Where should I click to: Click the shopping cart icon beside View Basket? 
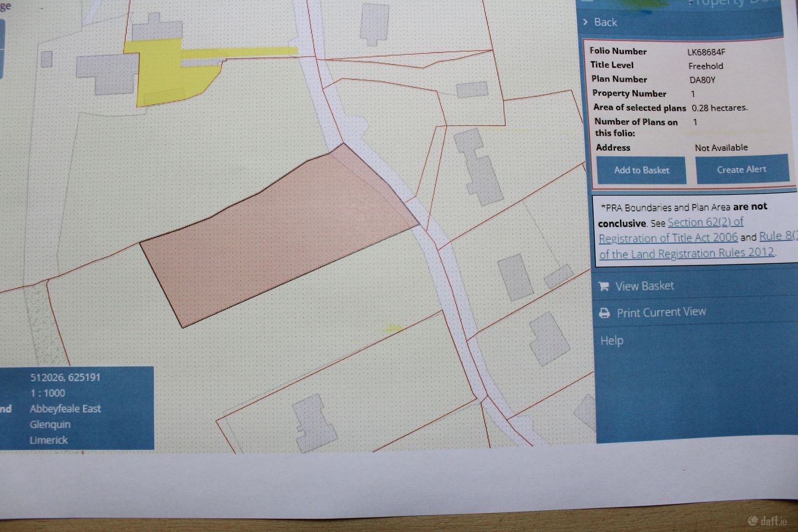pos(603,286)
